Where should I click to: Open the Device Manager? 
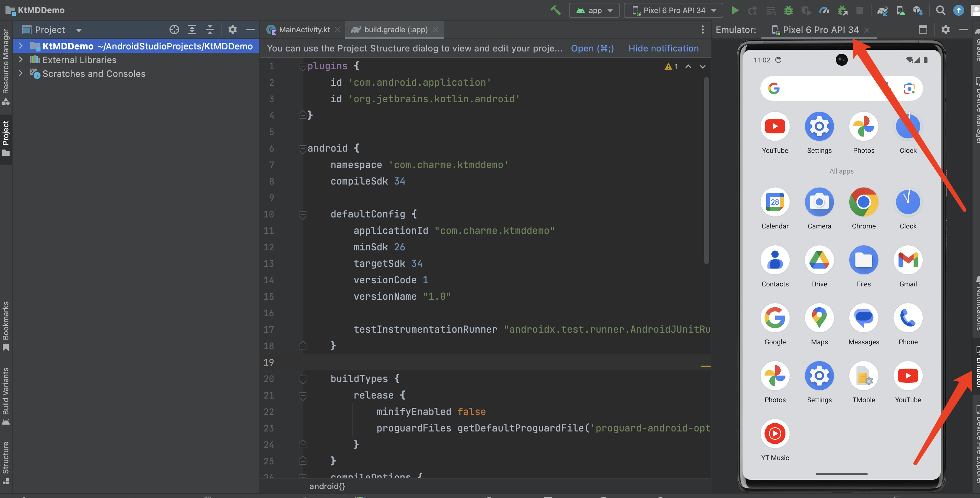coord(900,10)
